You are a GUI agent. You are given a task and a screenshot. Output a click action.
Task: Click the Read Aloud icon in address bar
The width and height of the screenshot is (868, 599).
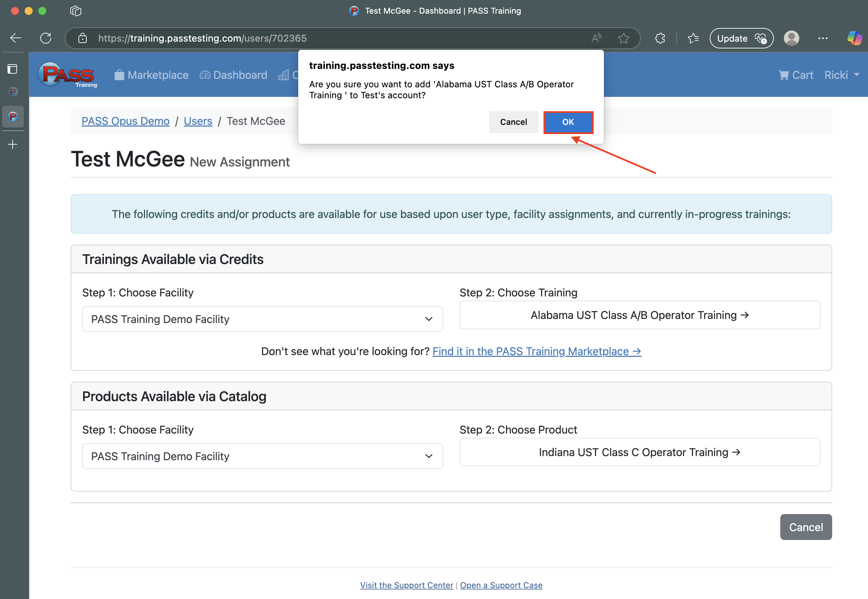(596, 38)
